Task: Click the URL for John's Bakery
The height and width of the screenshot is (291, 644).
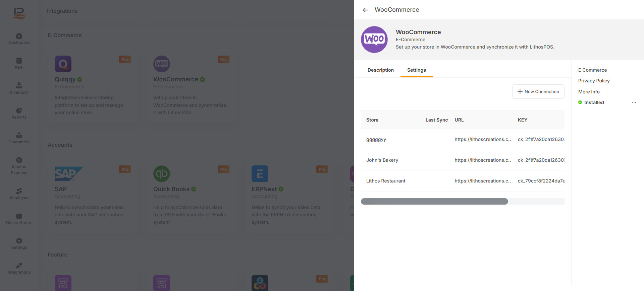Action: pyautogui.click(x=483, y=160)
